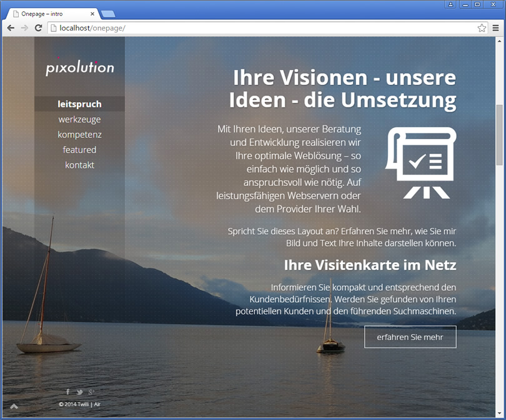Go to the kompetenz section
Image resolution: width=506 pixels, height=420 pixels.
(x=79, y=135)
